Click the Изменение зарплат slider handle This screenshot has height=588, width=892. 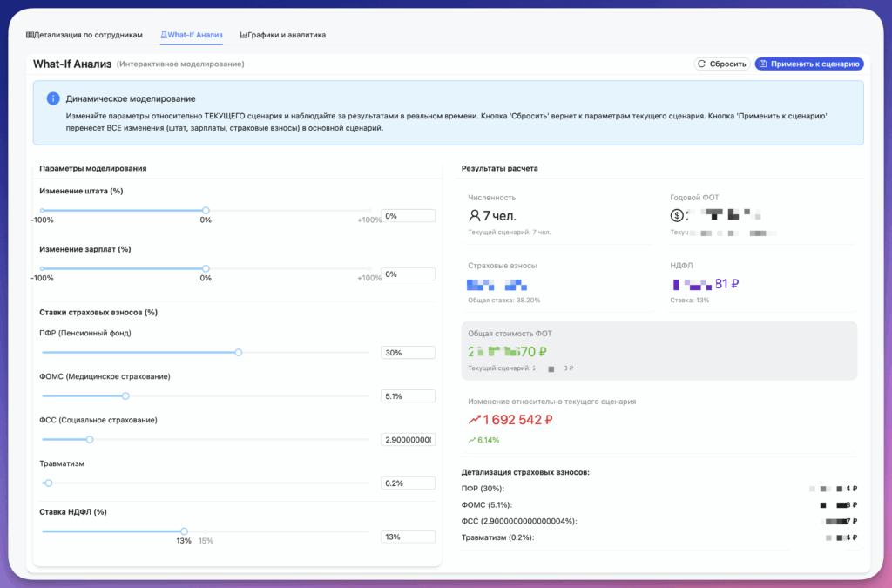(x=206, y=268)
